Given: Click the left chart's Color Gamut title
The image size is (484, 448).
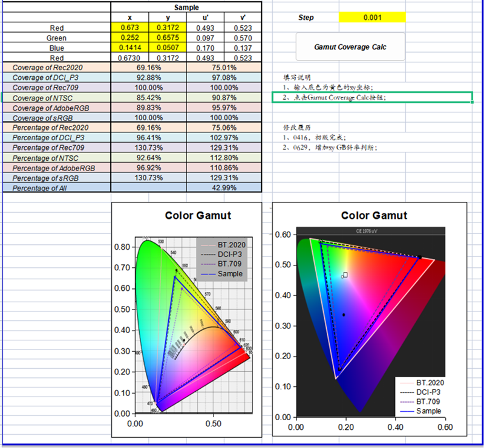Looking at the screenshot, I should point(198,215).
